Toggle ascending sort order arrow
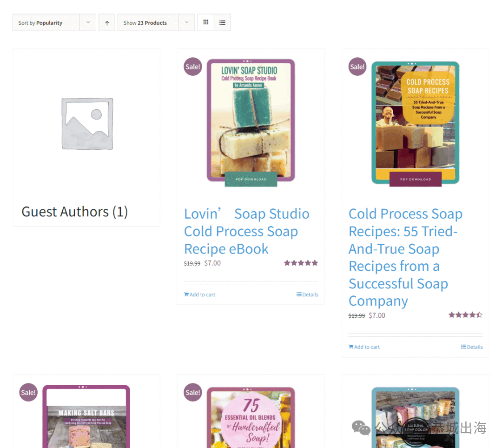The height and width of the screenshot is (448, 502). 107,22
